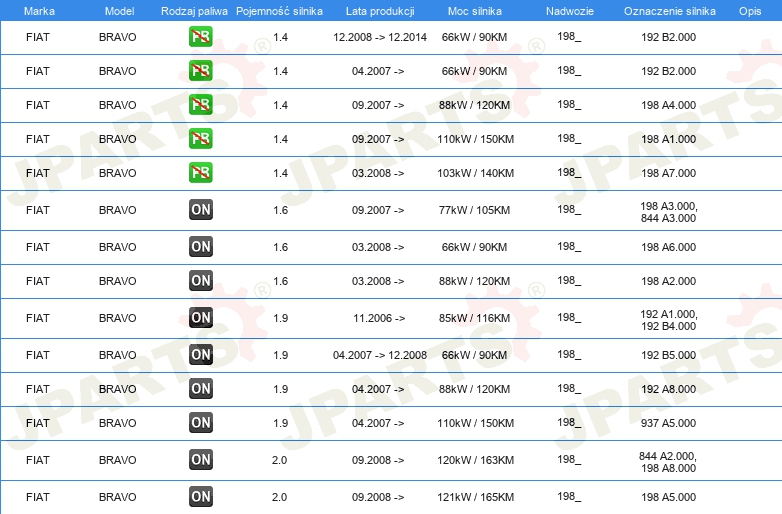The width and height of the screenshot is (782, 514).
Task: Click the power value 120kW / 163KM
Action: tap(476, 460)
